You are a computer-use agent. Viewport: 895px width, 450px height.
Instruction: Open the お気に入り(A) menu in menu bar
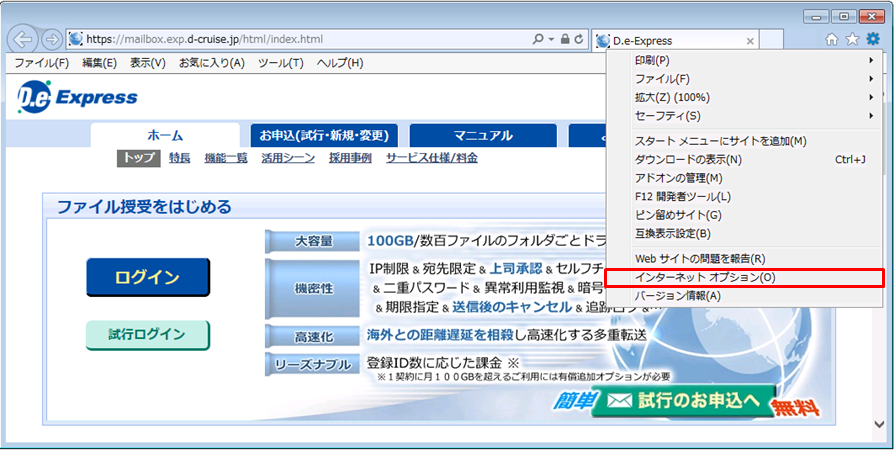pos(211,63)
